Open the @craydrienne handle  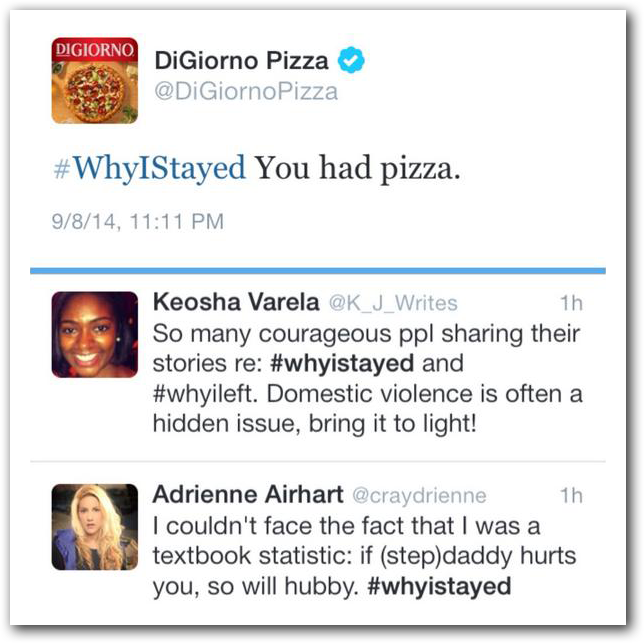pyautogui.click(x=416, y=496)
